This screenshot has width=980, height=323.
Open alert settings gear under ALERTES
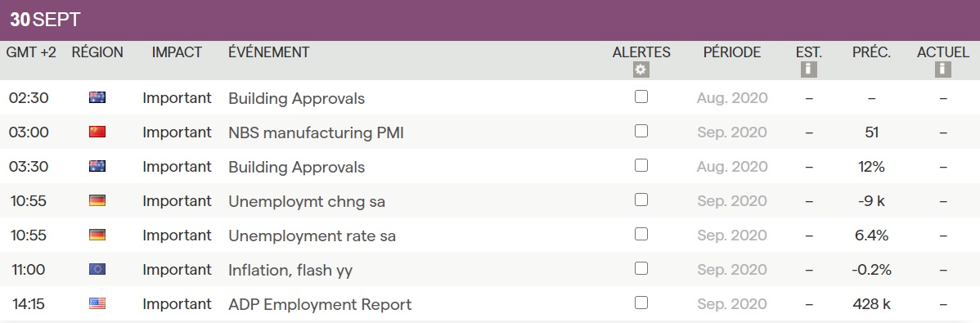point(641,70)
